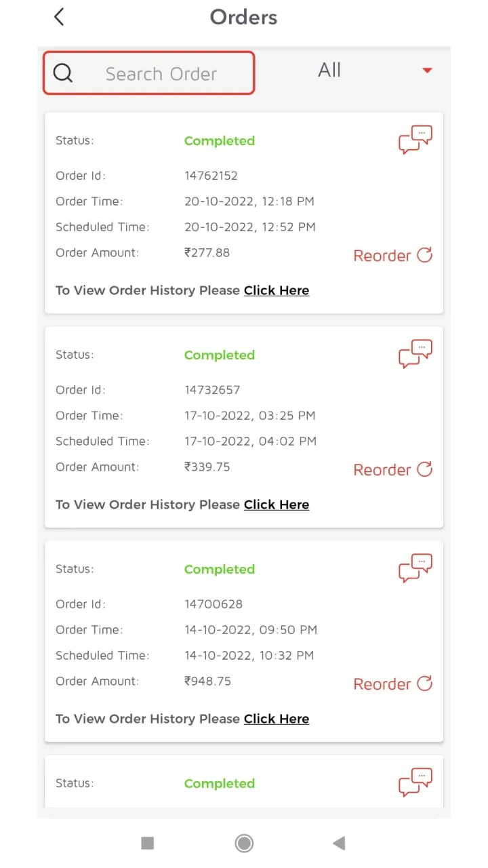
Task: Tap the Android home navigation button
Action: click(244, 843)
